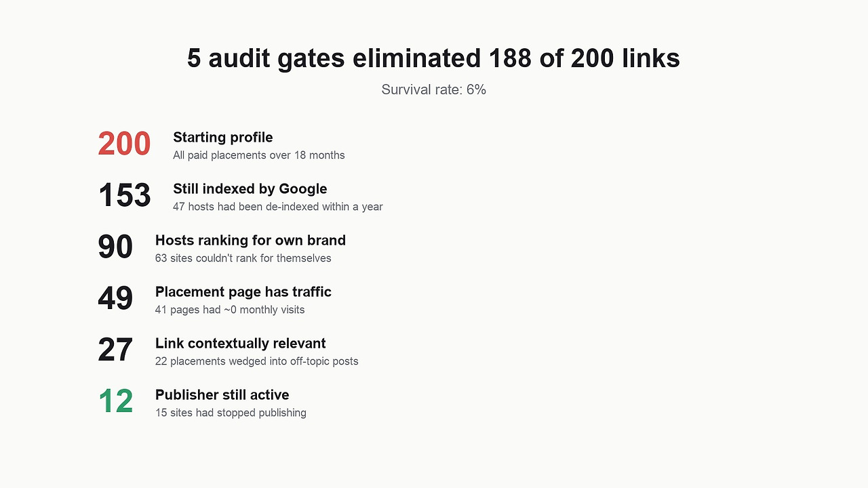This screenshot has height=488, width=868.
Task: Click the green number 12
Action: (x=115, y=401)
